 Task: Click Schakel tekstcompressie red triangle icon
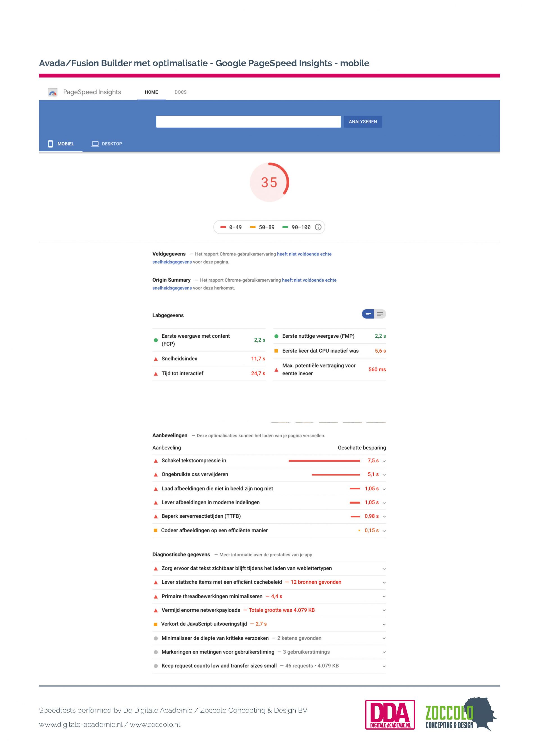tap(156, 461)
